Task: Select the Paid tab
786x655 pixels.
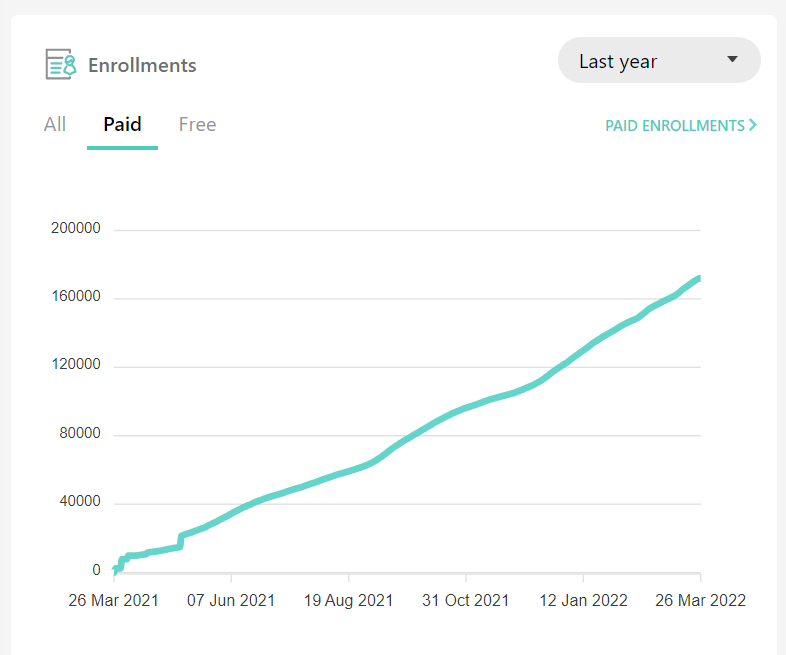Action: (122, 125)
